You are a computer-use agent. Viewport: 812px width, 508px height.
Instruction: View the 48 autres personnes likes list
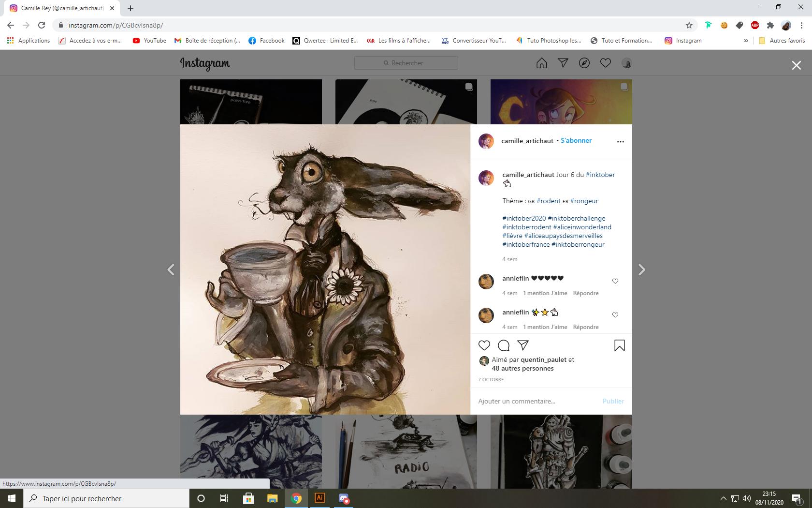tap(522, 368)
